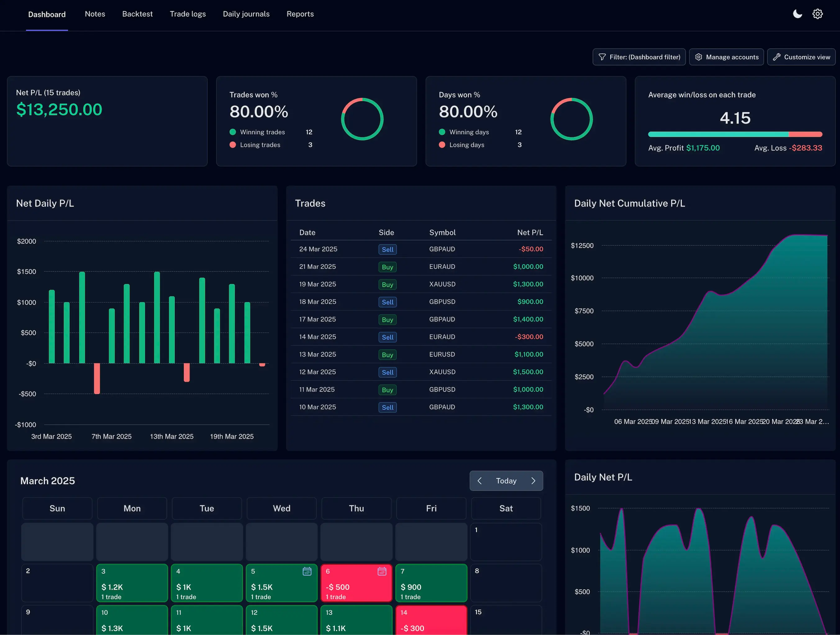Open the calendar icon on March 5 cell
This screenshot has width=840, height=635.
pos(307,571)
